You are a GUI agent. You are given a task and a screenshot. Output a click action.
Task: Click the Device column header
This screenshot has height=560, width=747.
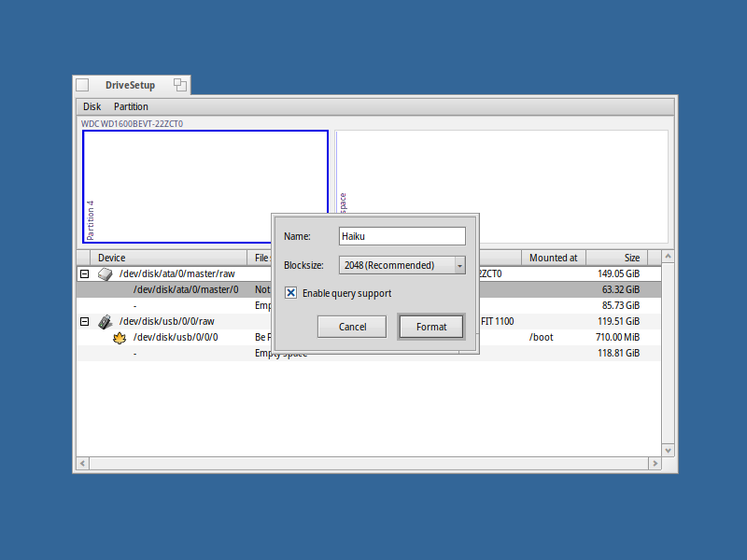169,258
